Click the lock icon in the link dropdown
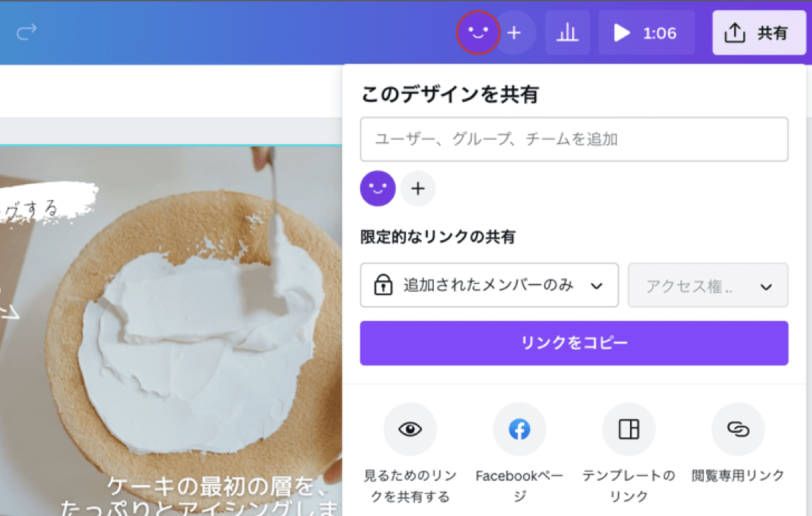The width and height of the screenshot is (812, 516). tap(383, 285)
